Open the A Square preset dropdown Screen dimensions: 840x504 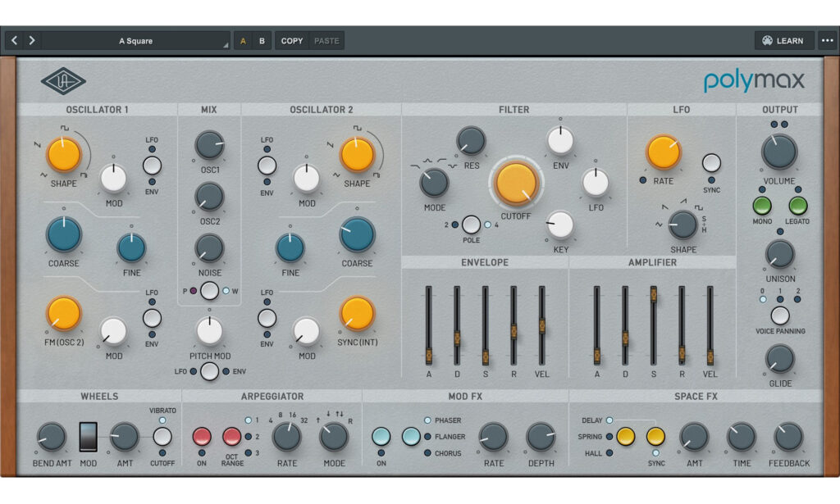coord(136,39)
